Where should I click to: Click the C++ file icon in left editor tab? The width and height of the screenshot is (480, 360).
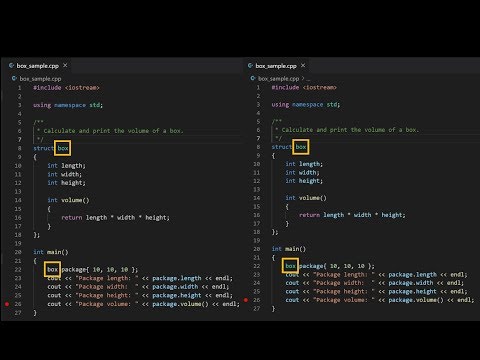coord(11,66)
